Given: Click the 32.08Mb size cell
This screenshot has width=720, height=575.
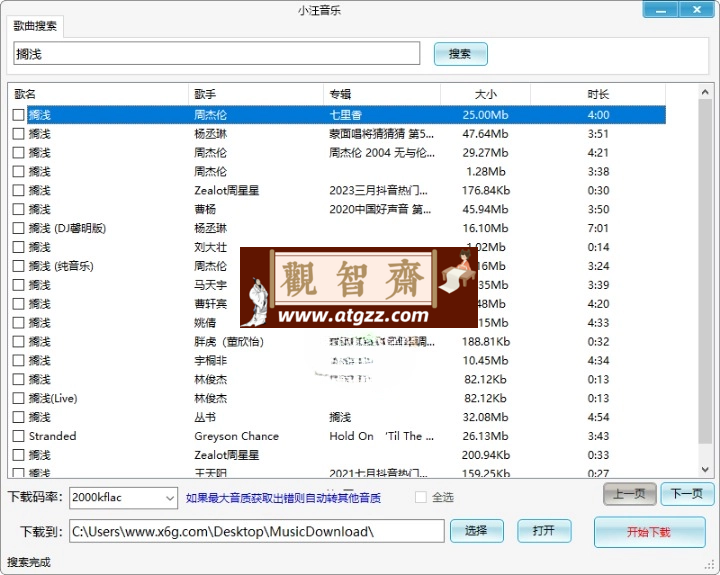Looking at the screenshot, I should tap(485, 417).
